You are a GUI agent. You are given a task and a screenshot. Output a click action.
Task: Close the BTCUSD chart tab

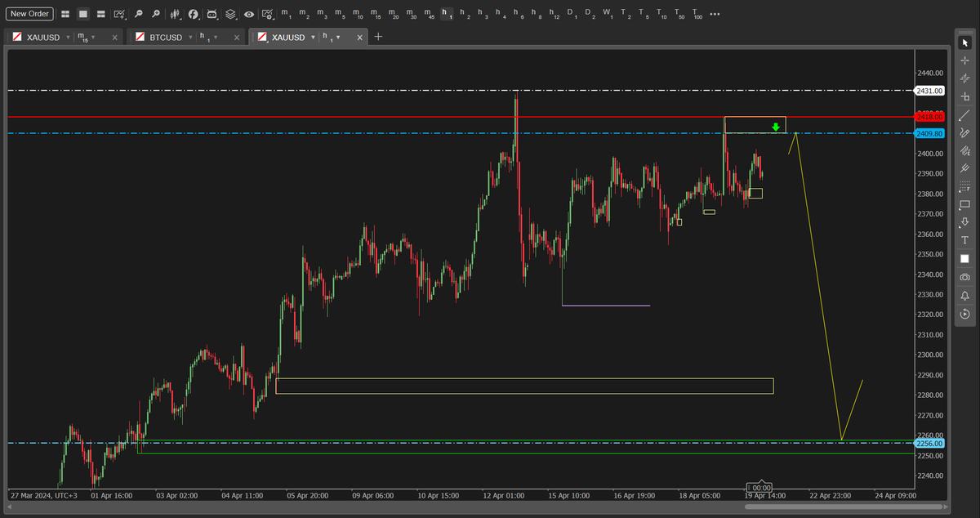[x=237, y=38]
